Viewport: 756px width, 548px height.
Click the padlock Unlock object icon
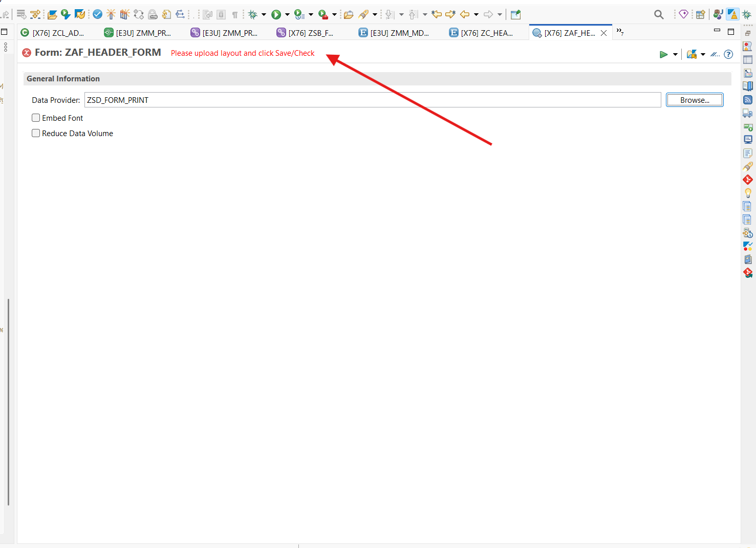153,14
